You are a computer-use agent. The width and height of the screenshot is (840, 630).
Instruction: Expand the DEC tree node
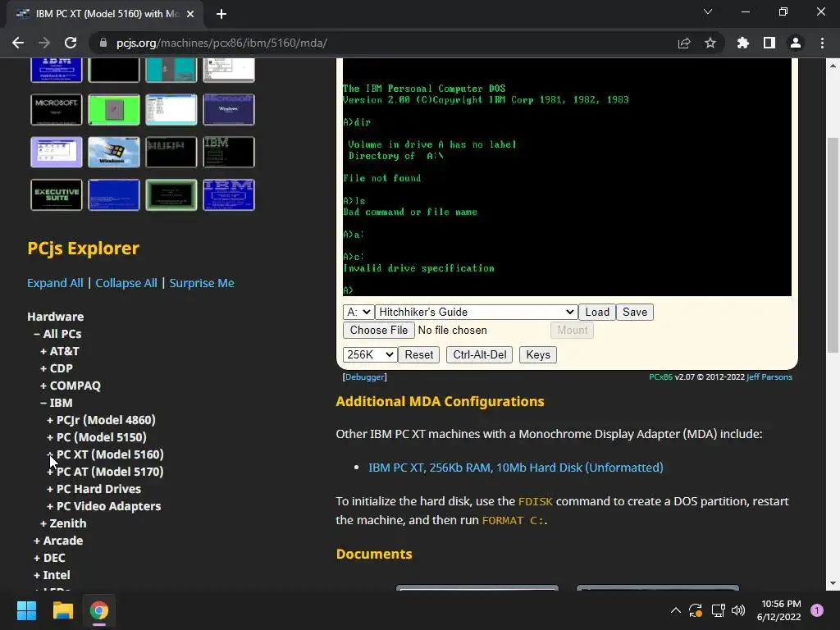pyautogui.click(x=37, y=558)
